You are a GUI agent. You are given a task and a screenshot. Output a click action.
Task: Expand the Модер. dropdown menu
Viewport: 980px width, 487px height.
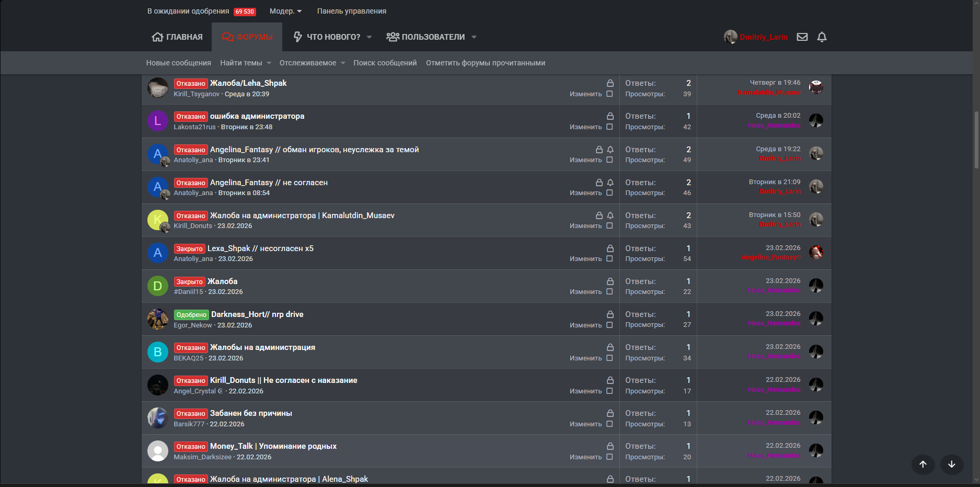(x=285, y=11)
